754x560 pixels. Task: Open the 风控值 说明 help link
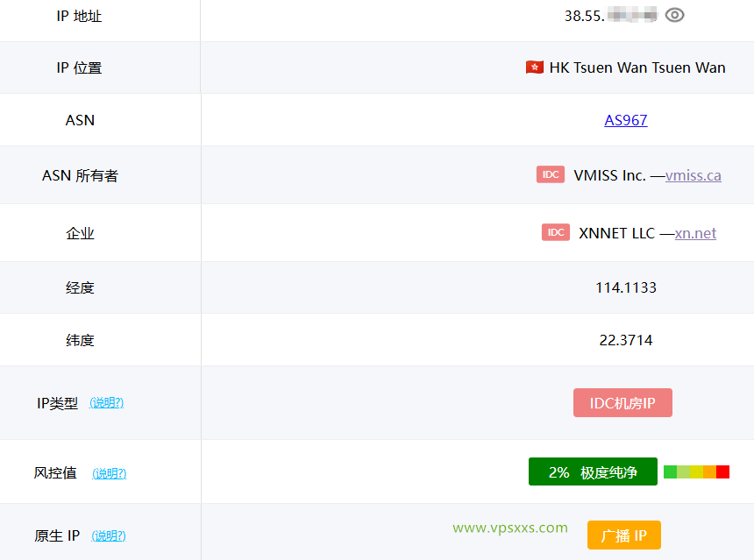pyautogui.click(x=110, y=473)
